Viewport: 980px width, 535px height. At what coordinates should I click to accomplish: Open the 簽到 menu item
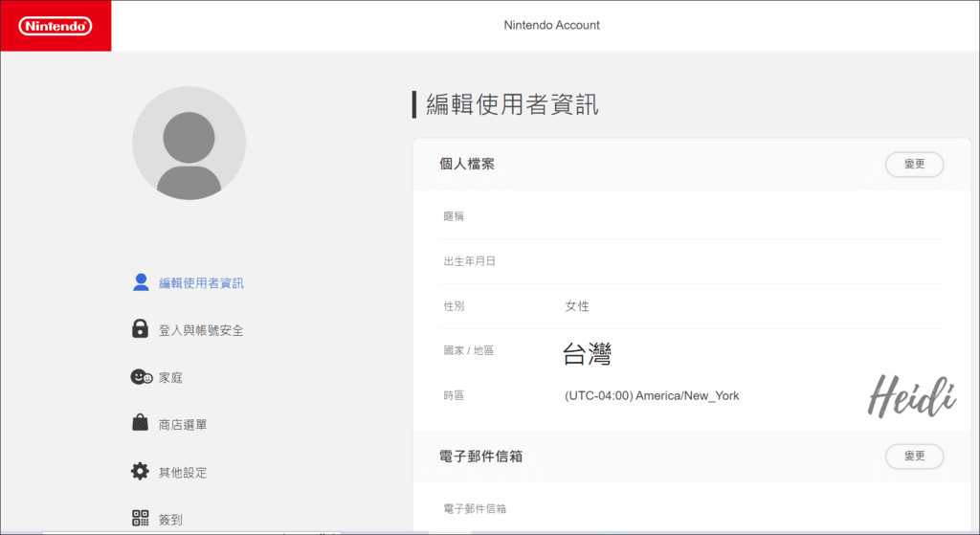pyautogui.click(x=170, y=520)
